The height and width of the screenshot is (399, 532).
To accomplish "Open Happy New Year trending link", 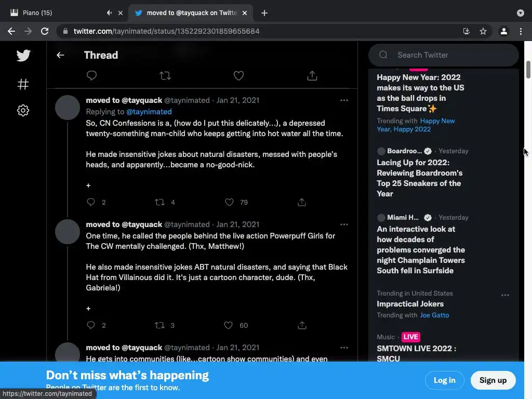I will 416,125.
